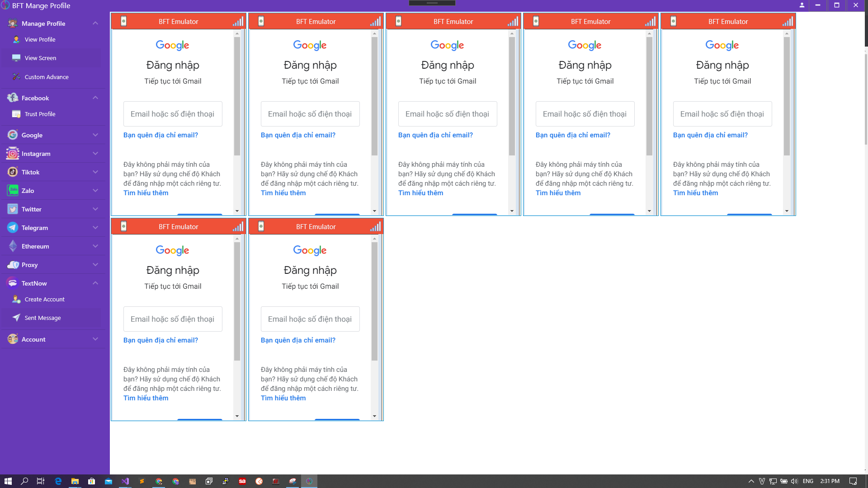The width and height of the screenshot is (868, 488).
Task: Open Custom Advance menu item
Action: tap(47, 77)
